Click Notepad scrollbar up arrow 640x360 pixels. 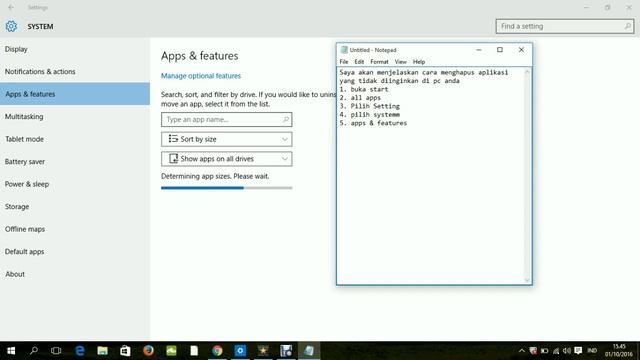(527, 72)
